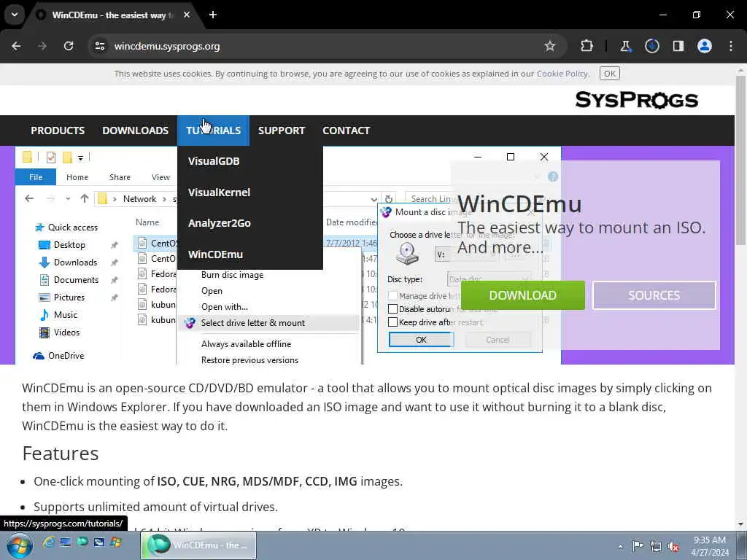Reload the current page
The width and height of the screenshot is (747, 560).
[x=69, y=46]
